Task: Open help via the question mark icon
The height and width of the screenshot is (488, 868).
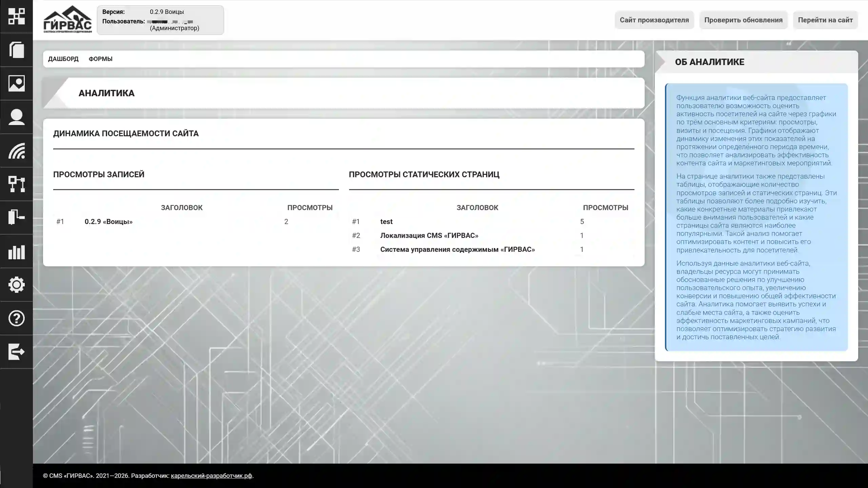Action: (16, 318)
